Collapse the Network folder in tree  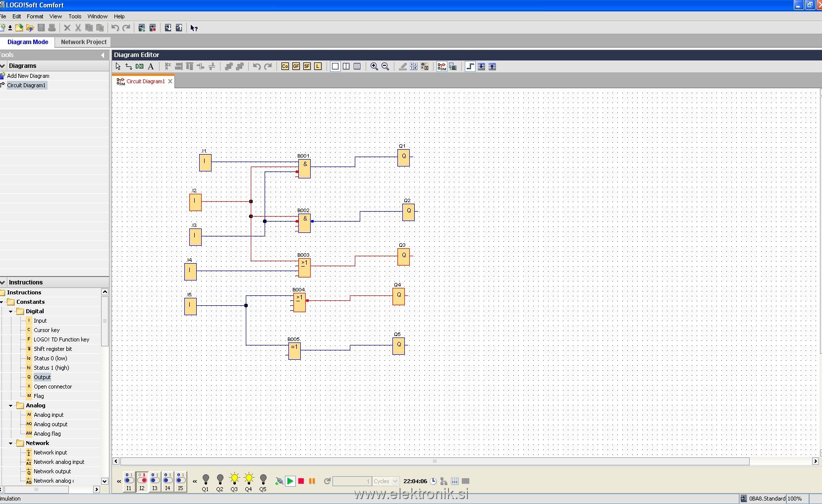[11, 443]
